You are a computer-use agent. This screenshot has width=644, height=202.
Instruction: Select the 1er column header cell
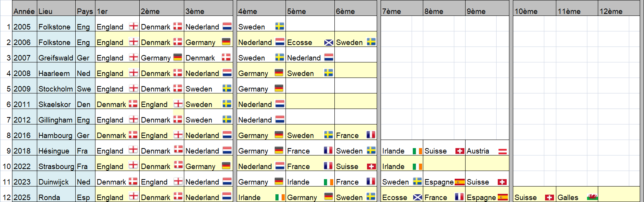[x=117, y=8]
